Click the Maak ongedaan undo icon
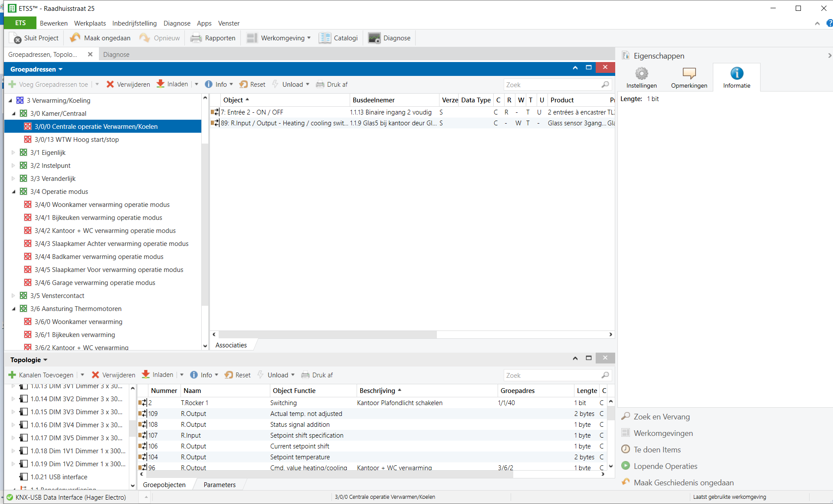 point(75,38)
